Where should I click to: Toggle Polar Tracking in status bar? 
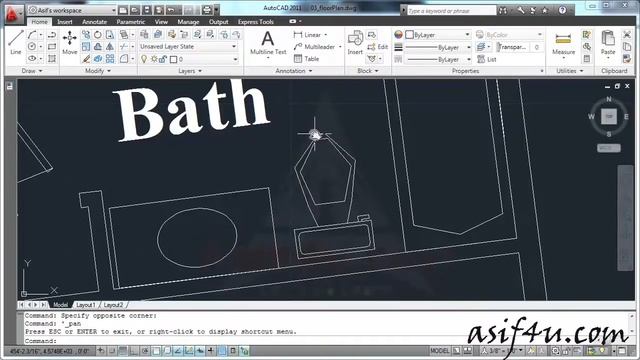(x=145, y=351)
